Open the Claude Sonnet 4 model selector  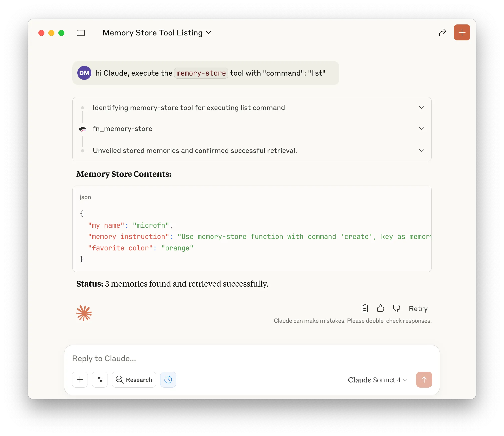377,380
